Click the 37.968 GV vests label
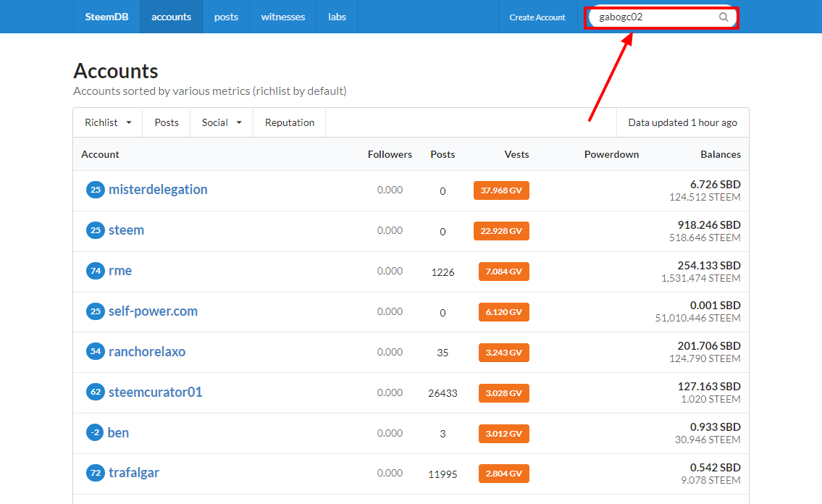The width and height of the screenshot is (822, 504). point(501,190)
